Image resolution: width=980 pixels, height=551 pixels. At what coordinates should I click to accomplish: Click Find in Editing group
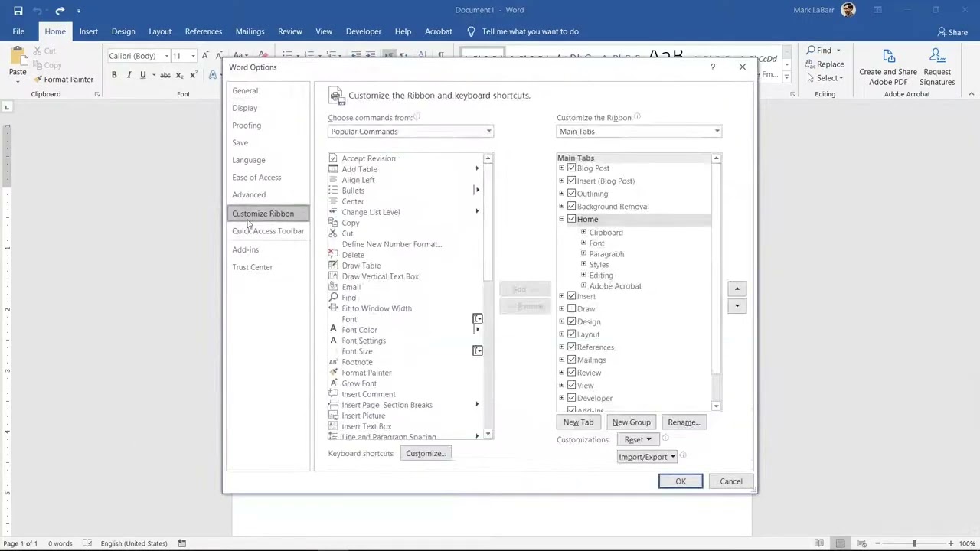[x=823, y=51]
